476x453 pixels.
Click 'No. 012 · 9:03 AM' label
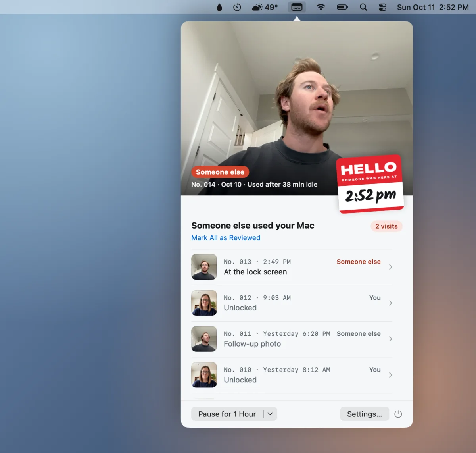point(257,298)
